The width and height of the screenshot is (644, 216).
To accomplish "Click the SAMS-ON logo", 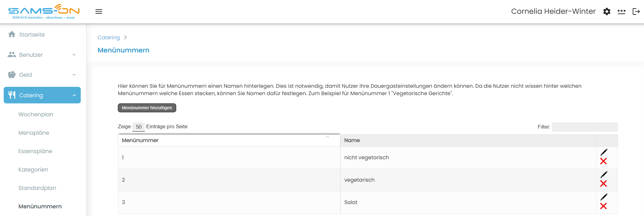I will pyautogui.click(x=44, y=12).
